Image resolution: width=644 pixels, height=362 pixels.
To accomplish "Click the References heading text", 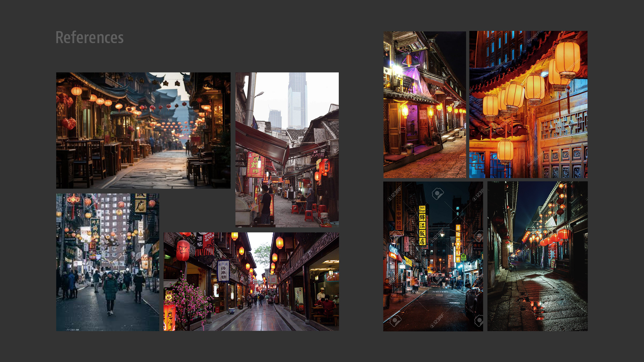I will coord(89,37).
